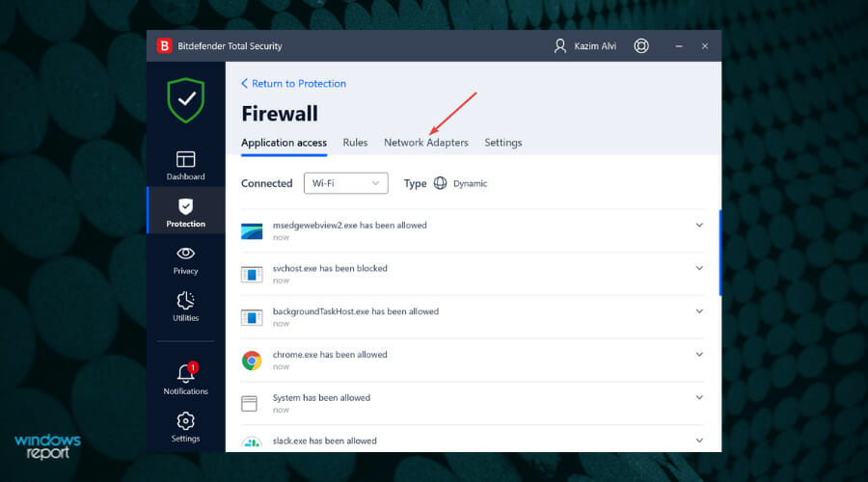Minimize the Bitdefender window
868x482 pixels.
679,46
